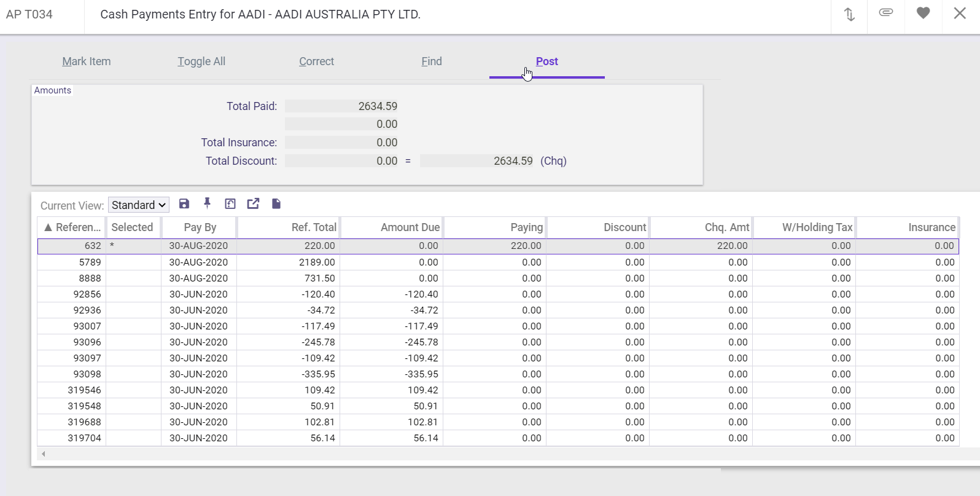Sort grid by Pay By column
This screenshot has height=496, width=980.
(200, 227)
